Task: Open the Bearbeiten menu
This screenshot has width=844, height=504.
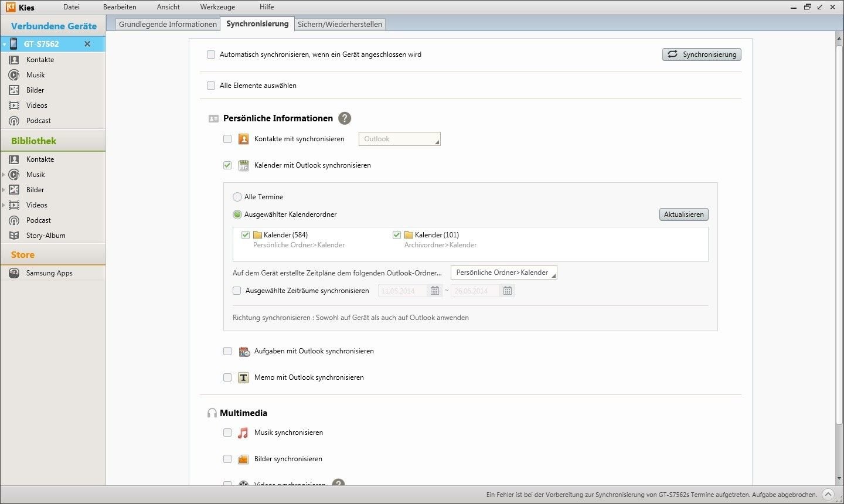Action: tap(120, 7)
